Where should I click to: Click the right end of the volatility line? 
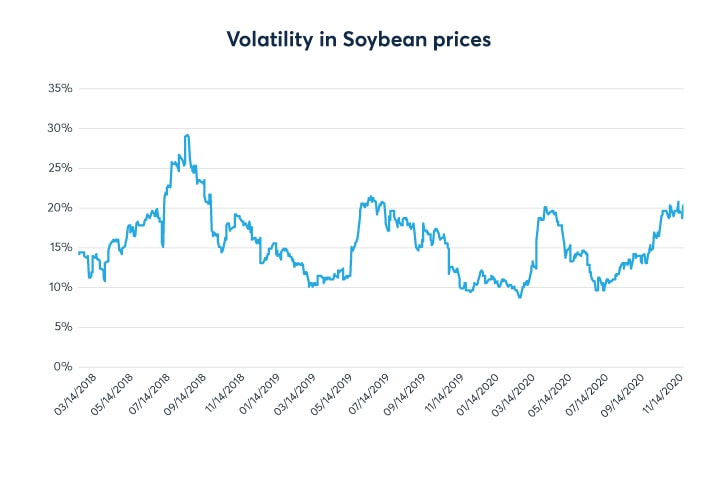683,206
